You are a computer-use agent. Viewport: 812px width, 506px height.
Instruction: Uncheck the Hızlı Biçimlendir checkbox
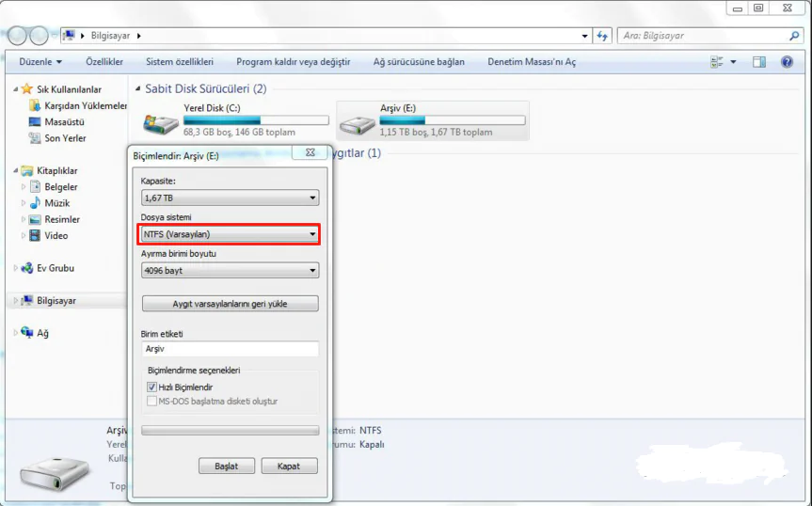[x=151, y=387]
